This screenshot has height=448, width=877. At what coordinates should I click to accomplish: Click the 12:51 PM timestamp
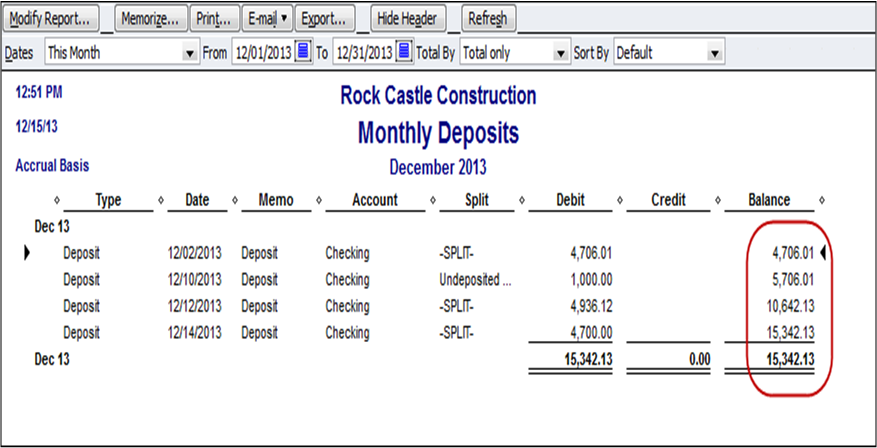tap(39, 93)
